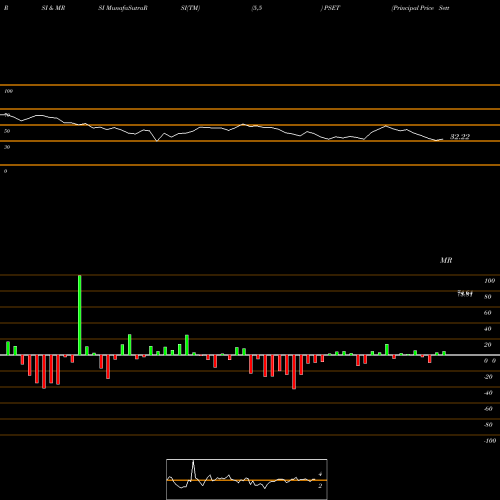500x500 pixels.
Task: Click the MR axis label 40
Action: 488,329
